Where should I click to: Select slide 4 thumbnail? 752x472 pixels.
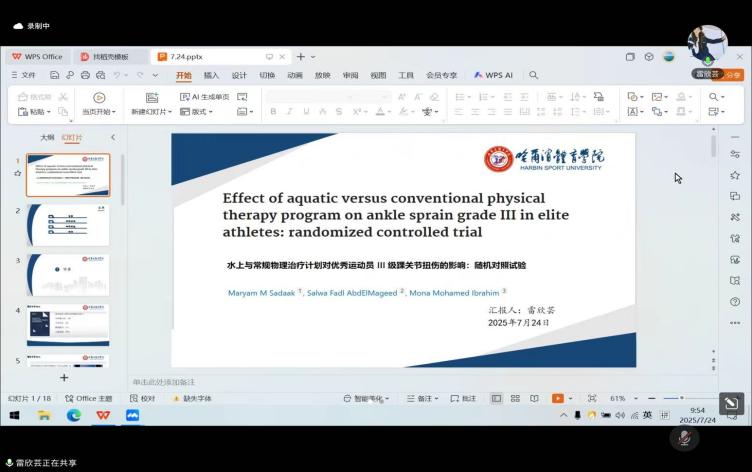pos(68,325)
